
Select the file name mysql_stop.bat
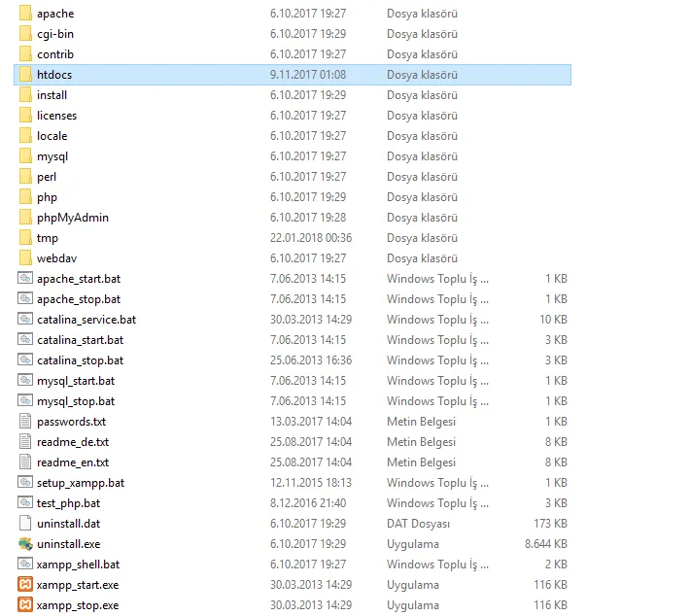76,401
